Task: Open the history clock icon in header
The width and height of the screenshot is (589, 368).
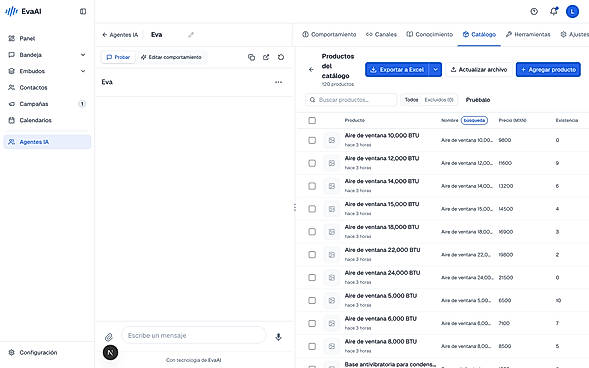Action: [534, 12]
